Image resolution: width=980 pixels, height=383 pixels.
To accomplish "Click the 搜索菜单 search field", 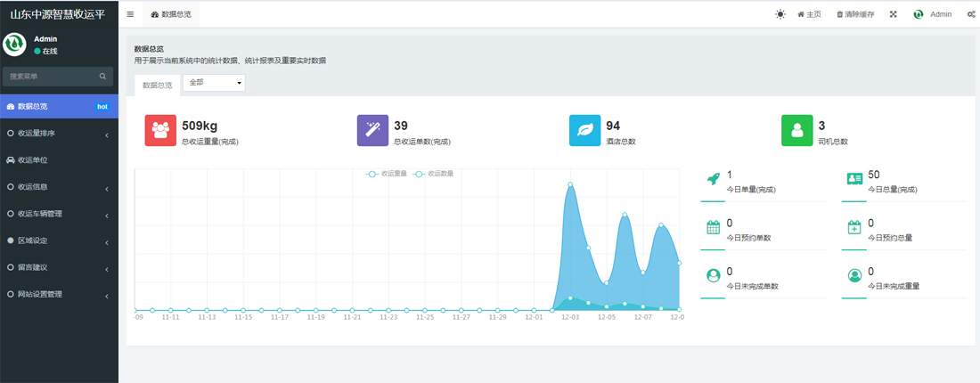I will pyautogui.click(x=58, y=77).
